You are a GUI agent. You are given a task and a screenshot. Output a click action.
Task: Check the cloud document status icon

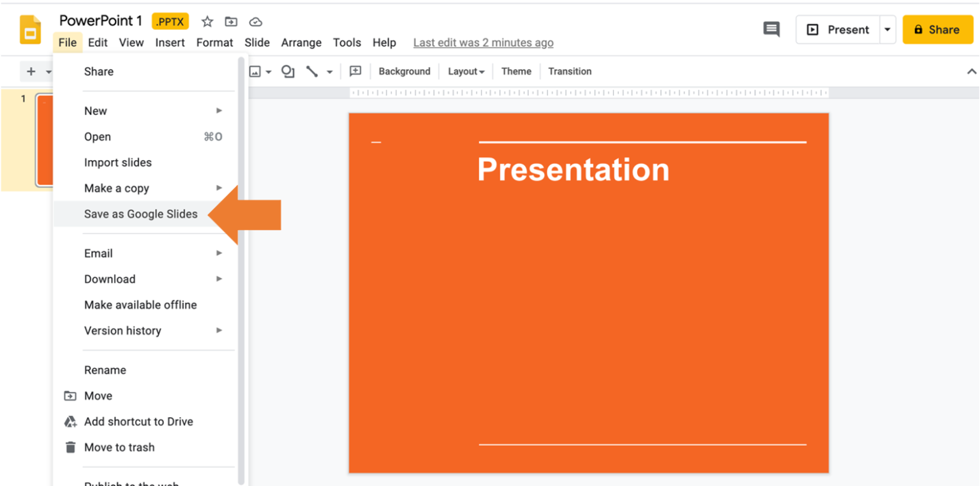[255, 21]
